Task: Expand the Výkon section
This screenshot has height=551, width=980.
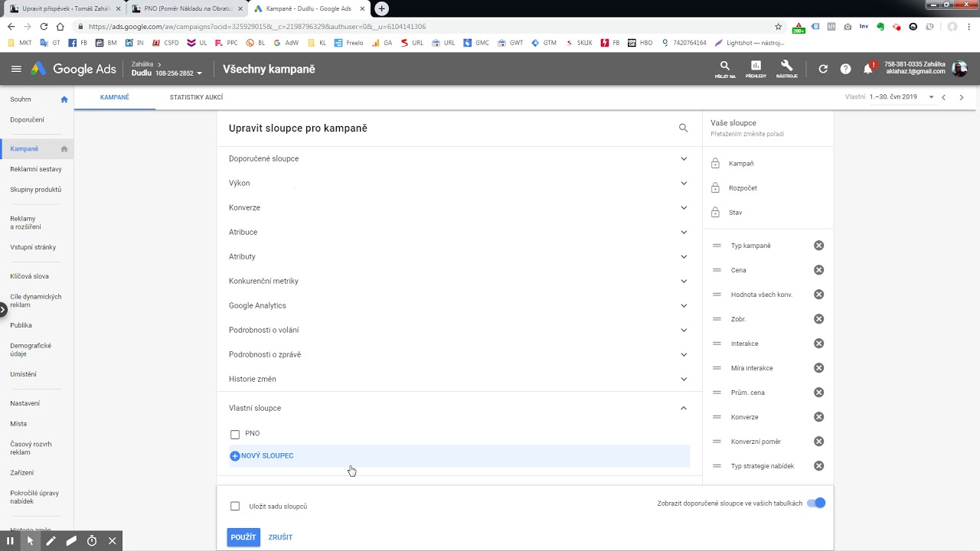Action: [459, 183]
